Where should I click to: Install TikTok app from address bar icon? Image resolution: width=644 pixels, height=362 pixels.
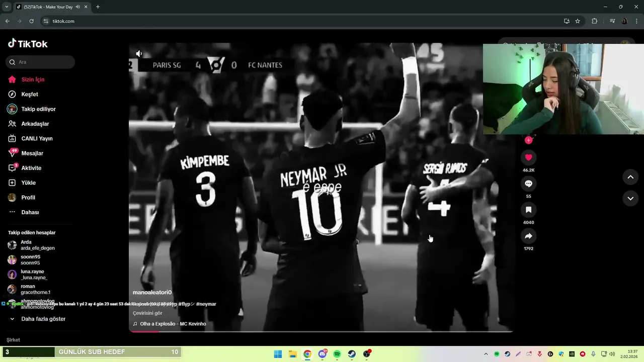coord(567,21)
